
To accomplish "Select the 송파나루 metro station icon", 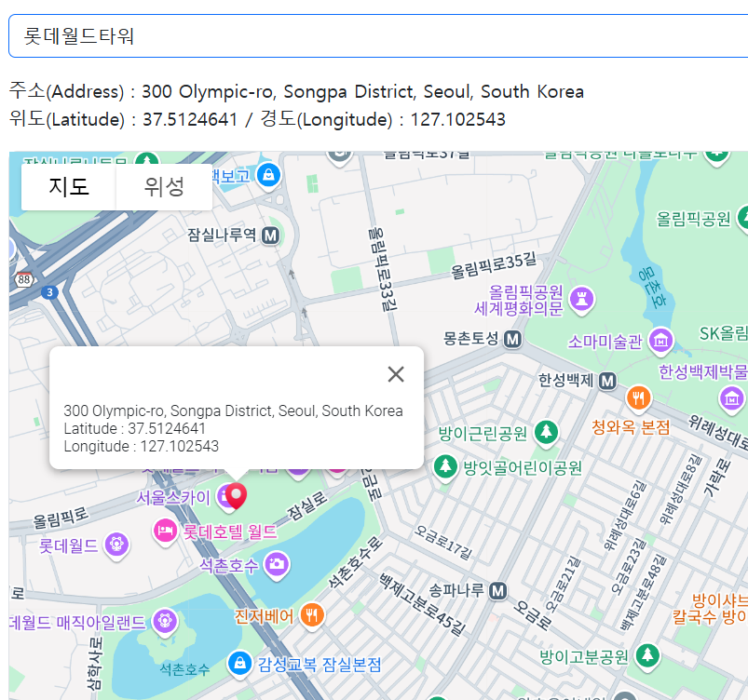I will click(x=498, y=591).
